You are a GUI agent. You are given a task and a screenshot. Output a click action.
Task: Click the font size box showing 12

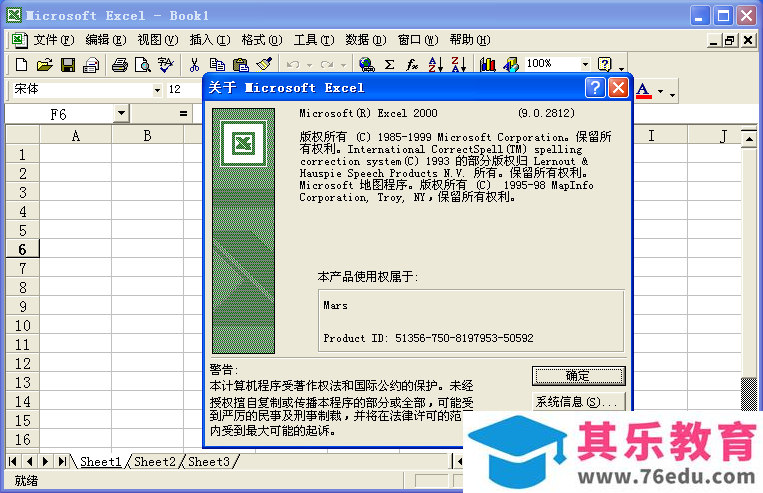pyautogui.click(x=182, y=90)
